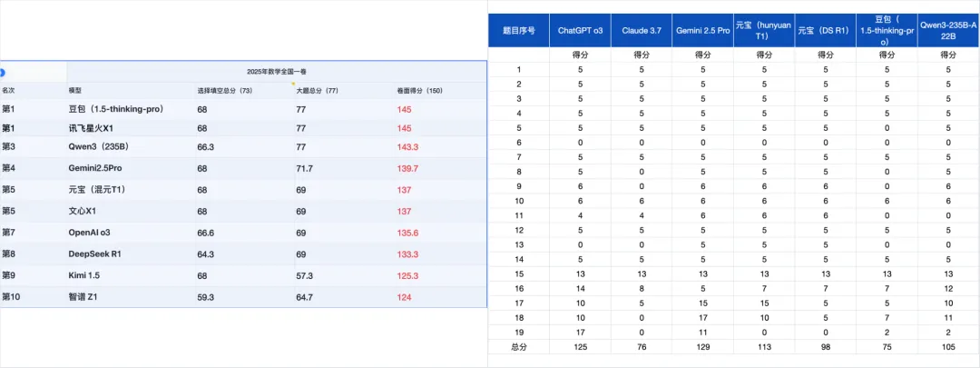Screen dimensions: 980x368
Task: Select the 题目序号 column header
Action: click(x=519, y=30)
